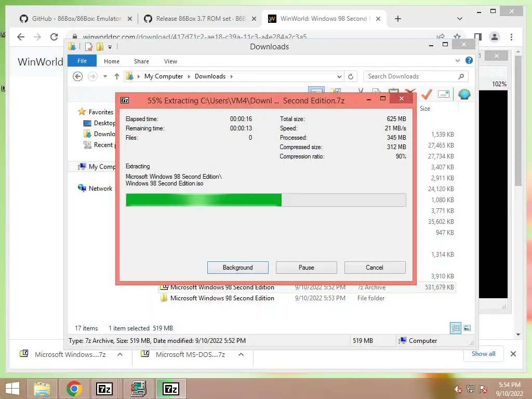Click the Rename toolbar icon beside the checkmark

[444, 94]
